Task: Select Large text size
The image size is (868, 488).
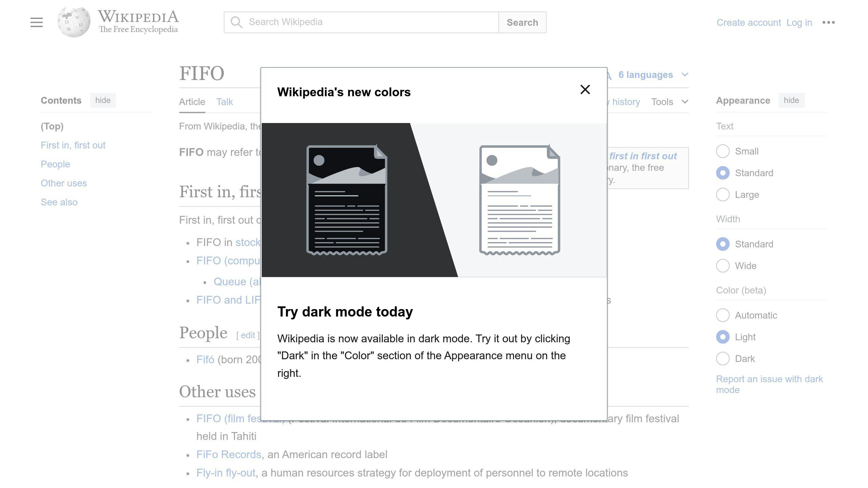Action: pyautogui.click(x=723, y=195)
